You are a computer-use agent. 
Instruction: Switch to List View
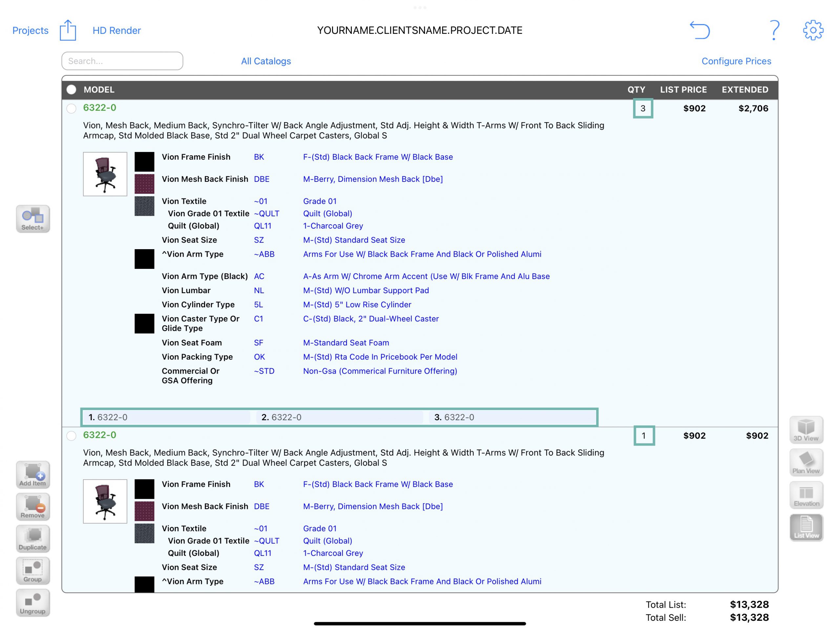(806, 527)
